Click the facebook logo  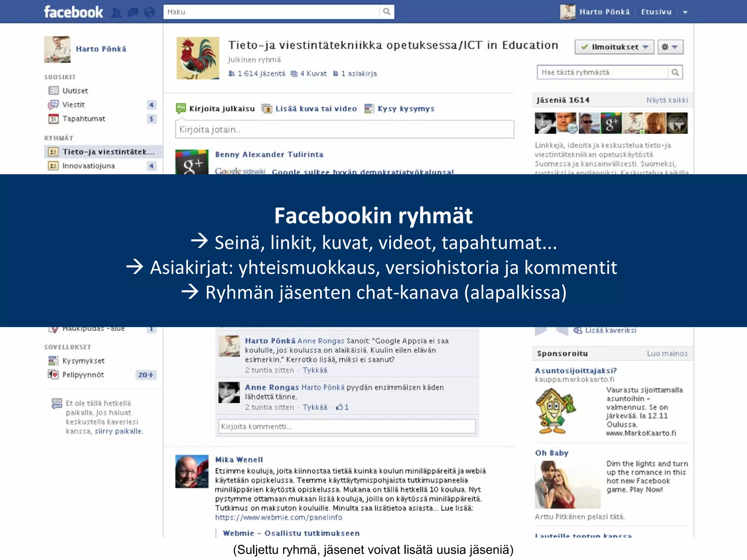coord(73,12)
